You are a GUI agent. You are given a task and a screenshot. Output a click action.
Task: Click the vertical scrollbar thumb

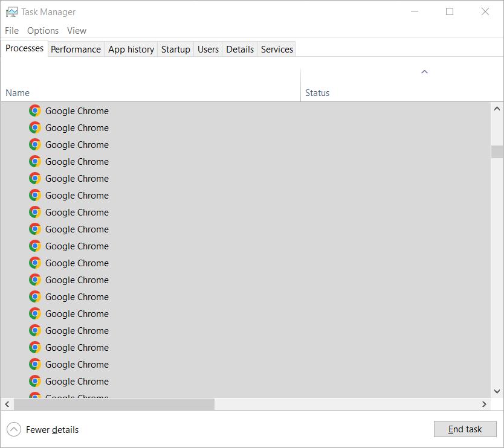(497, 152)
